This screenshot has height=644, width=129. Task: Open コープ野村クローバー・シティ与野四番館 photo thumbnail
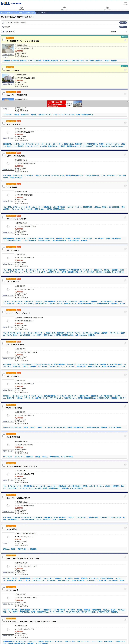[x=8, y=49]
